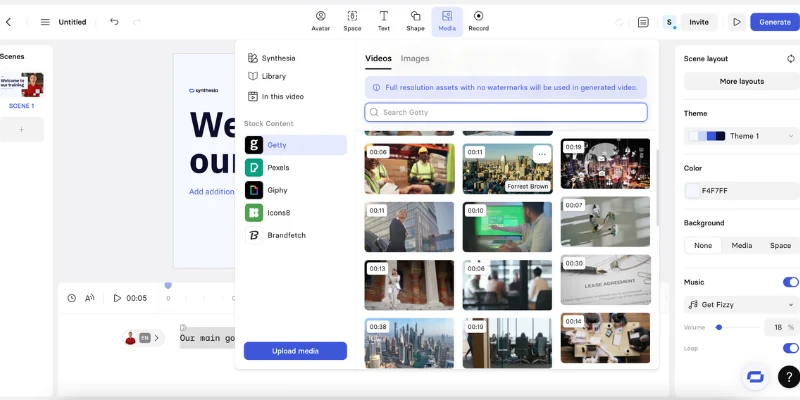Open the timeline clock timing icon
The height and width of the screenshot is (400, 800).
71,298
